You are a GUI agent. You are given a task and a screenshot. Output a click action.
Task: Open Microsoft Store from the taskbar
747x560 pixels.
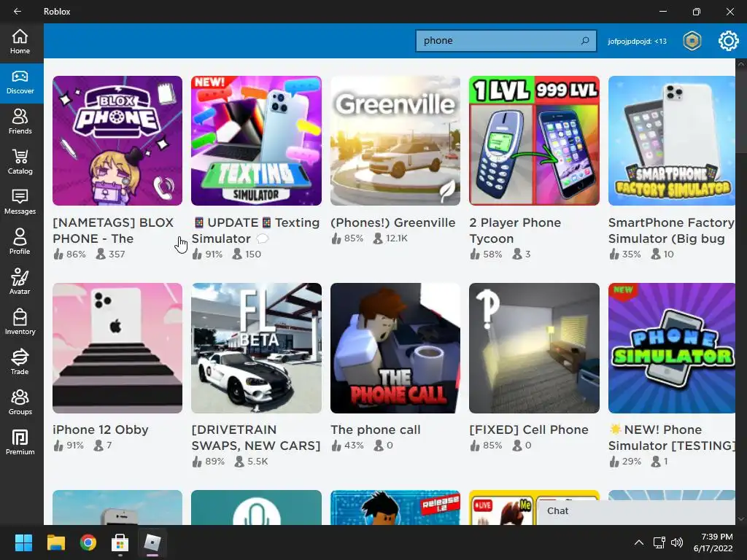[x=120, y=542]
